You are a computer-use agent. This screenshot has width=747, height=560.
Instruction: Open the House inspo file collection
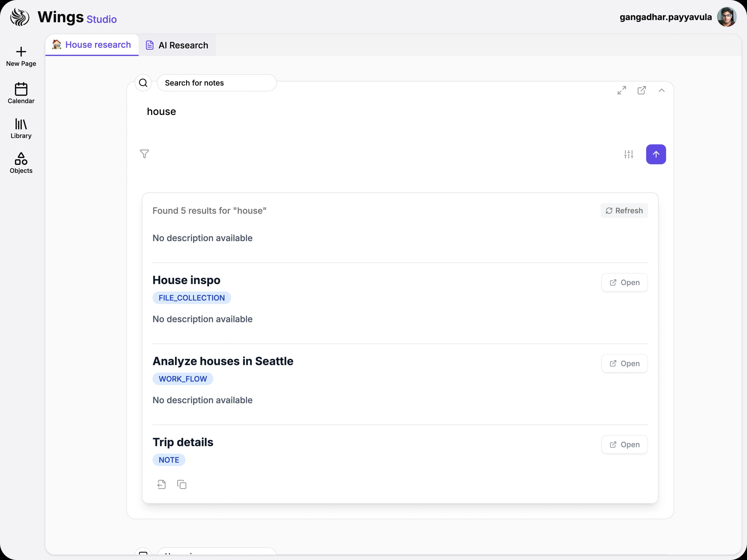coord(624,282)
